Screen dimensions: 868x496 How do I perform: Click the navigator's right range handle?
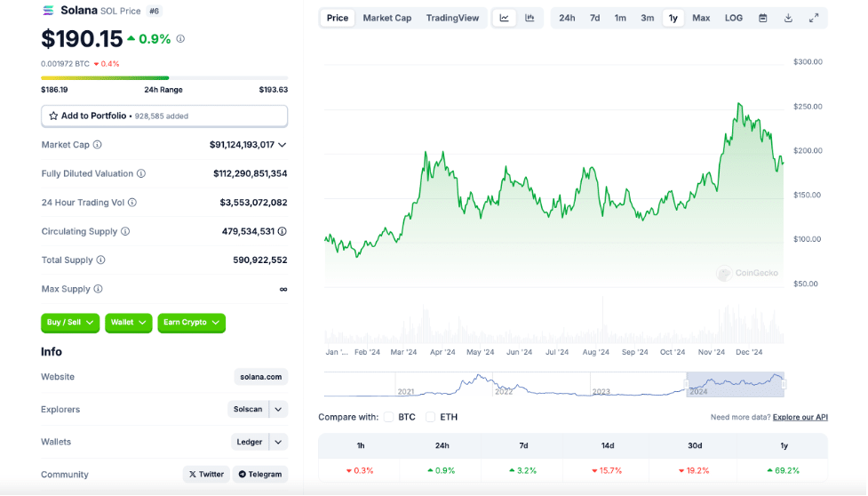tap(784, 384)
